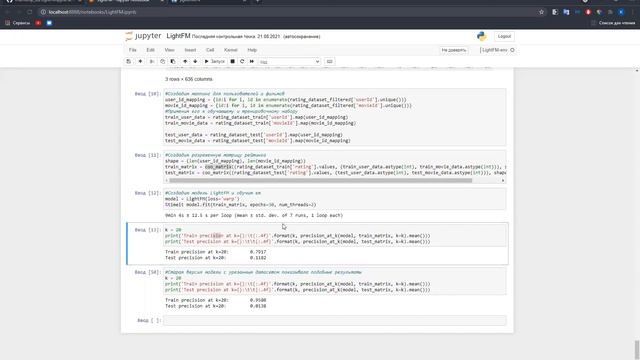Rename the LightFM notebook title
Image resolution: width=640 pixels, height=360 pixels.
178,36
